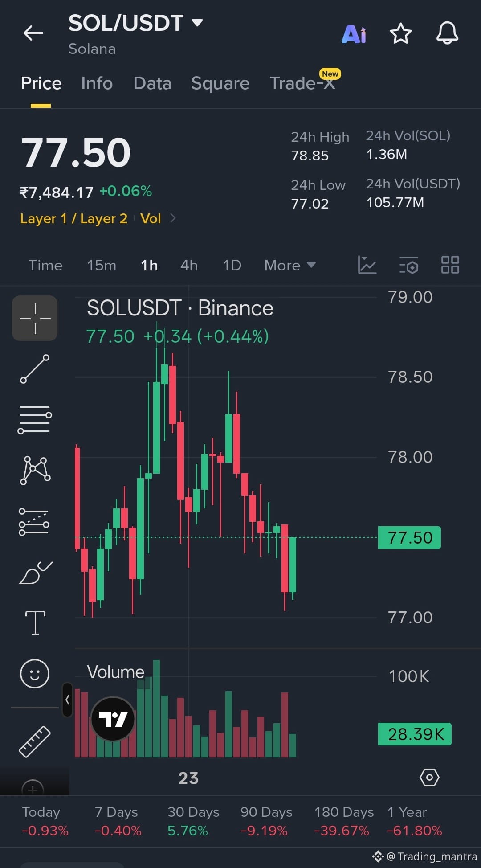Click the 24h High value 78.85

tap(310, 156)
